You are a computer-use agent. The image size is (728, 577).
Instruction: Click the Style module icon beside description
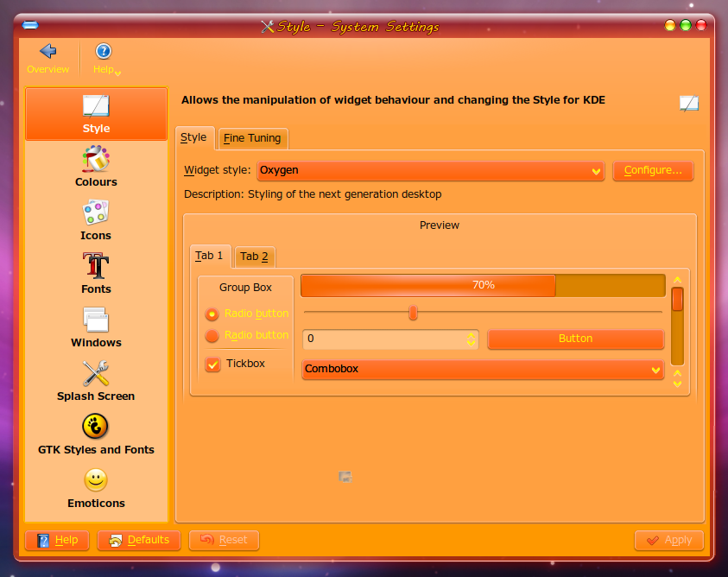point(689,103)
